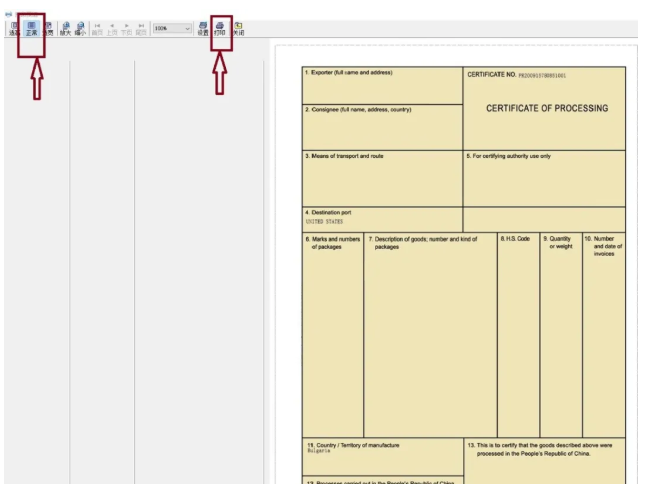
Task: Click the zoom in (放大) icon
Action: pos(65,28)
